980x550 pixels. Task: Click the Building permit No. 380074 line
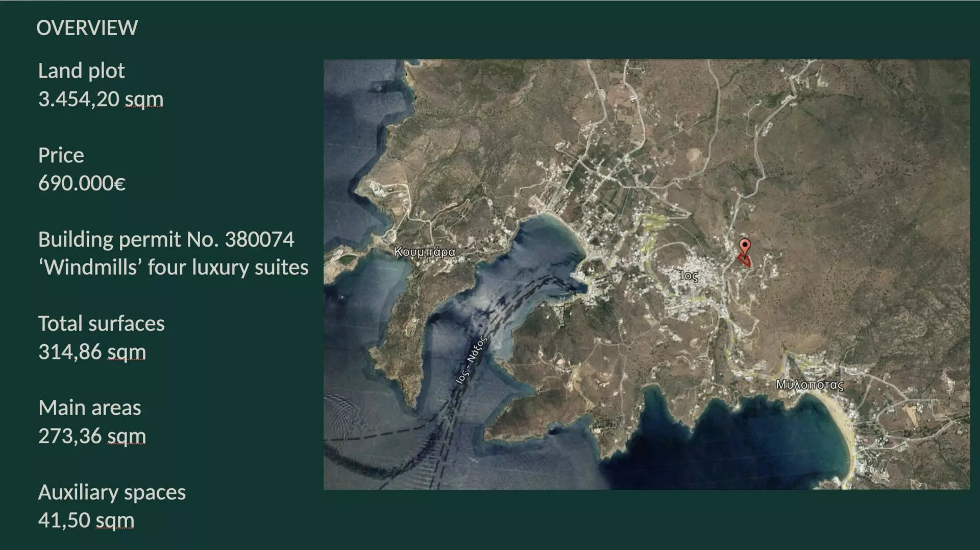(x=167, y=238)
